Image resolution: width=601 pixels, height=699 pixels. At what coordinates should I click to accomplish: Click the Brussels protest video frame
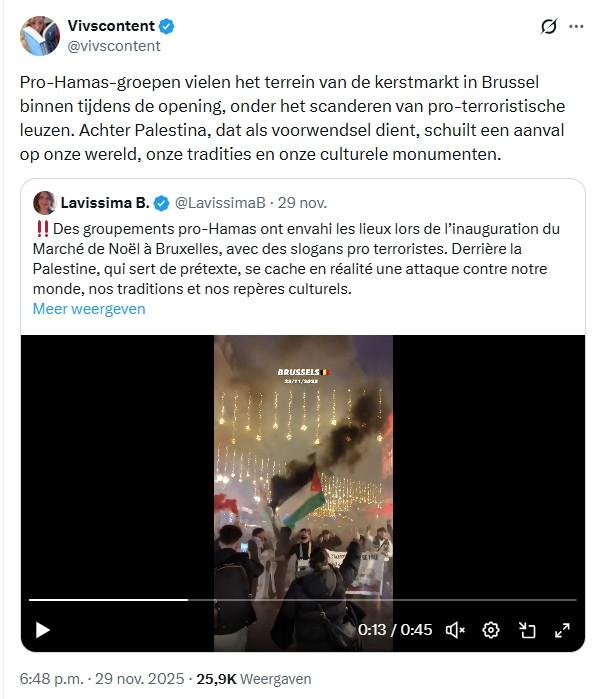(303, 466)
